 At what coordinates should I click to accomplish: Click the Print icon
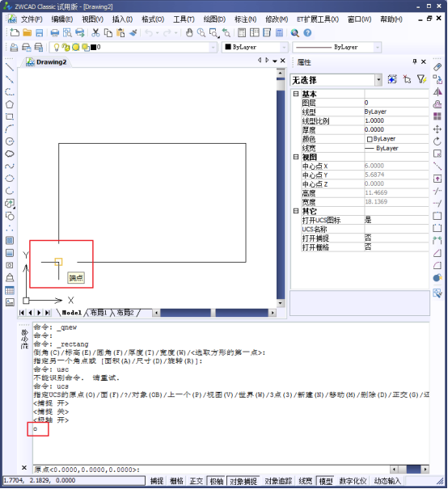pos(55,33)
